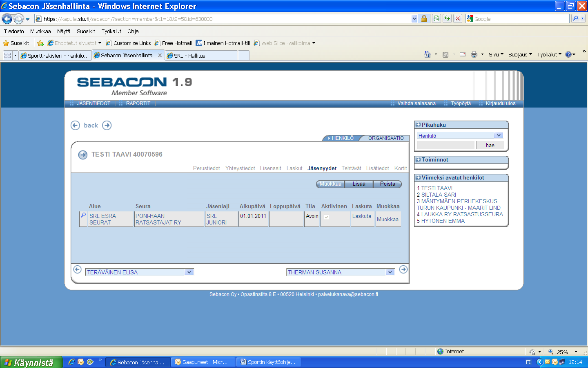
Task: Open the JÄSENTIEDOT menu
Action: (94, 103)
